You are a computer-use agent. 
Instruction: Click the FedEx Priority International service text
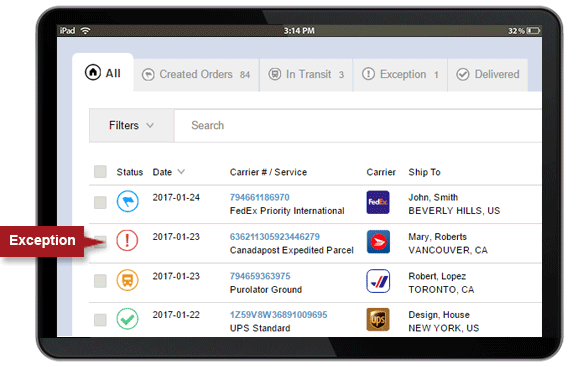coord(287,211)
